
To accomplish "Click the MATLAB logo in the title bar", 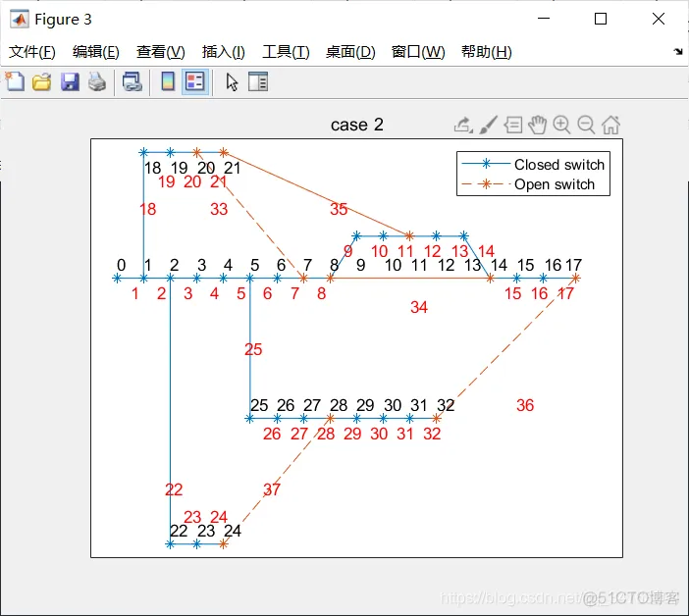I will point(20,20).
